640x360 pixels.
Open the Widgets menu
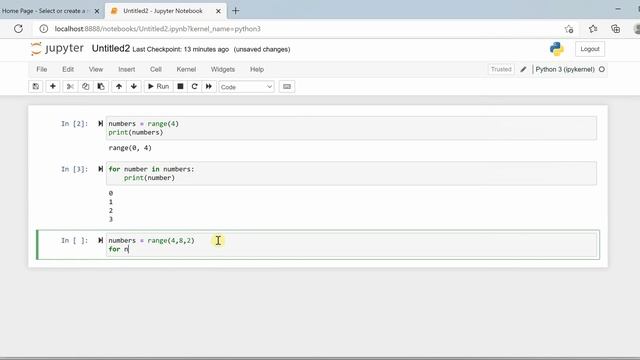(222, 69)
